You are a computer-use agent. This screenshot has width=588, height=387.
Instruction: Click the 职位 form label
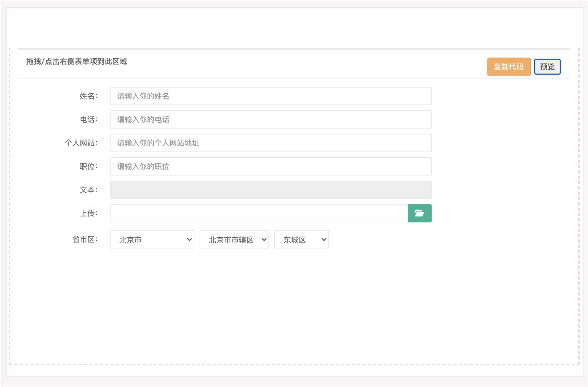[x=88, y=166]
